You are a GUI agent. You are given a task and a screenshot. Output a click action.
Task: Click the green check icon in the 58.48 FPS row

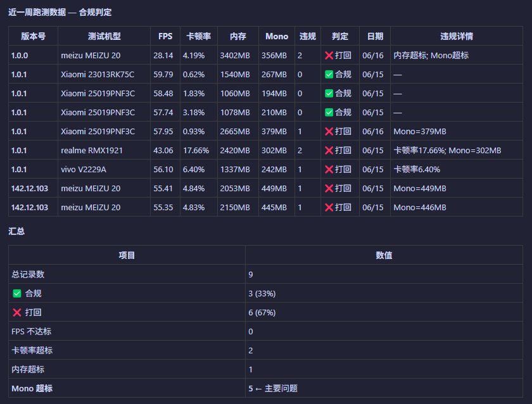coord(329,93)
